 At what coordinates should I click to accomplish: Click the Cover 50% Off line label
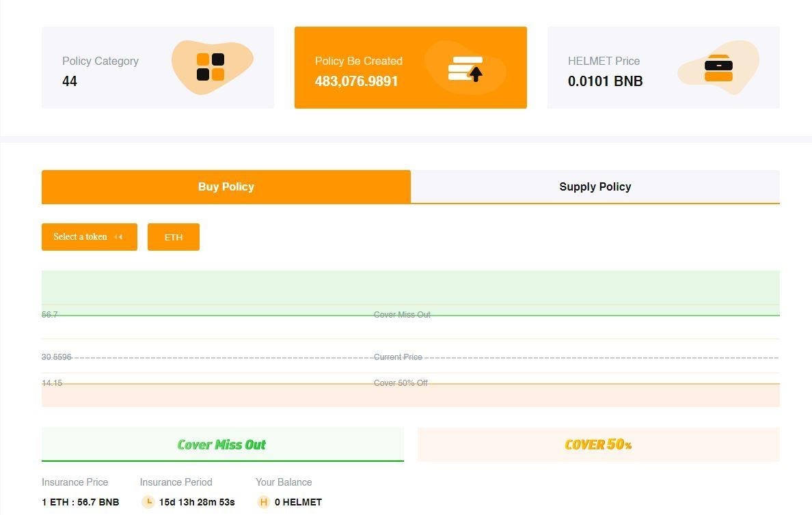401,383
